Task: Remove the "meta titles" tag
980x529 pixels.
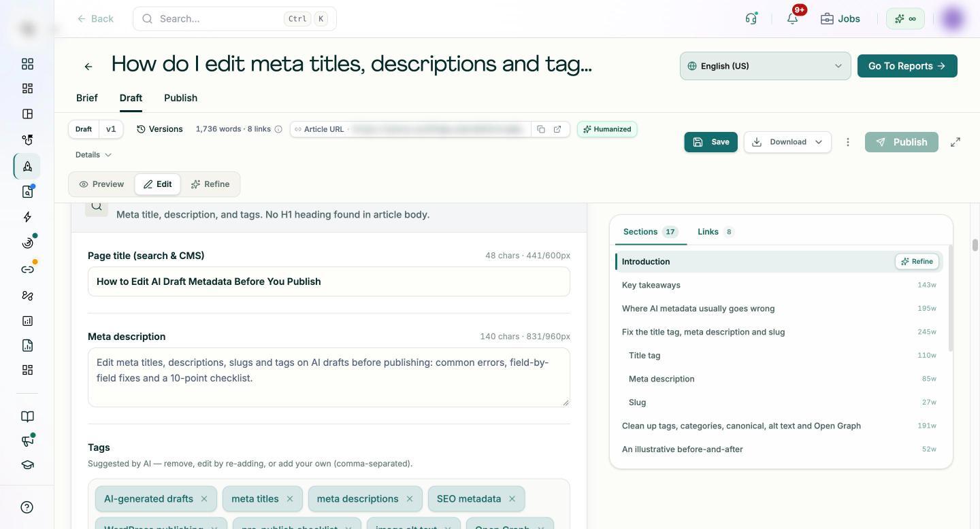Action: 290,499
